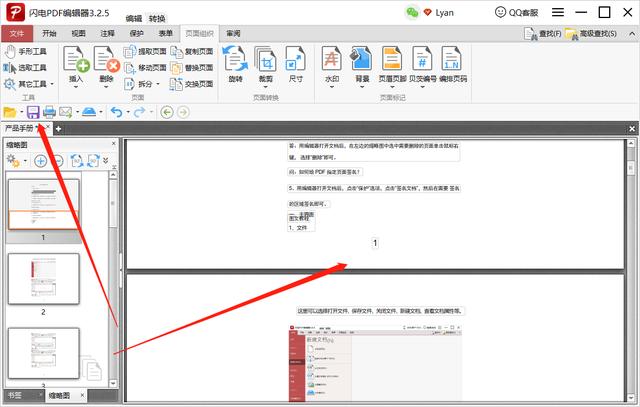This screenshot has height=407, width=640.
Task: Open the Convert (转换) title menu
Action: point(157,18)
